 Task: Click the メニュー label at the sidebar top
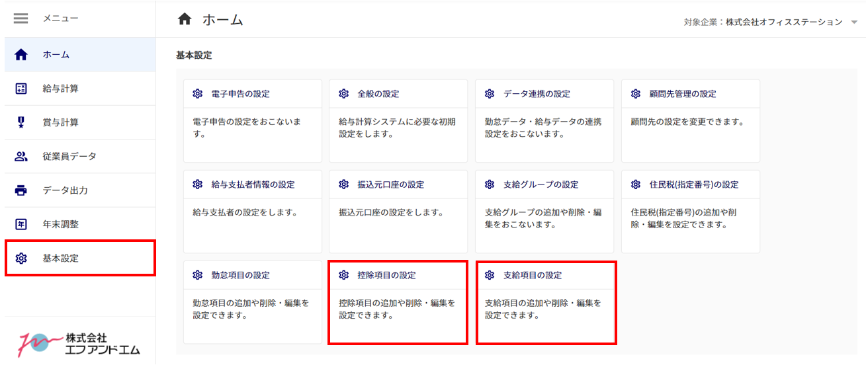tap(61, 19)
